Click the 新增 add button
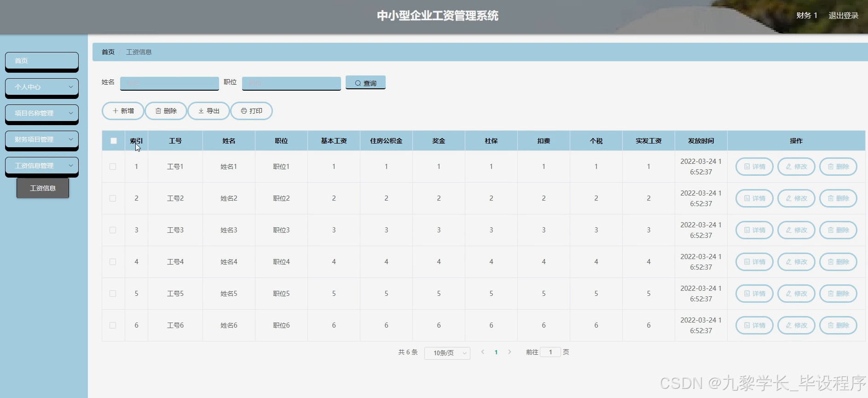 coord(123,111)
